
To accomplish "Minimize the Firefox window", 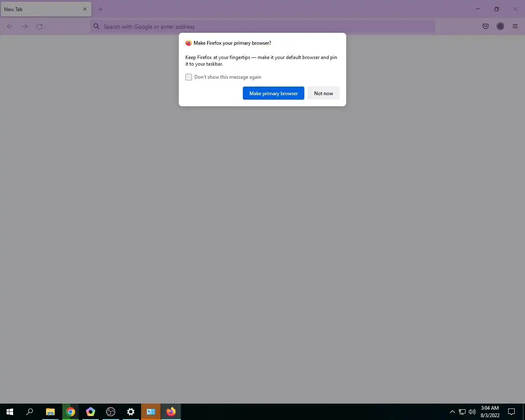I will pyautogui.click(x=478, y=9).
